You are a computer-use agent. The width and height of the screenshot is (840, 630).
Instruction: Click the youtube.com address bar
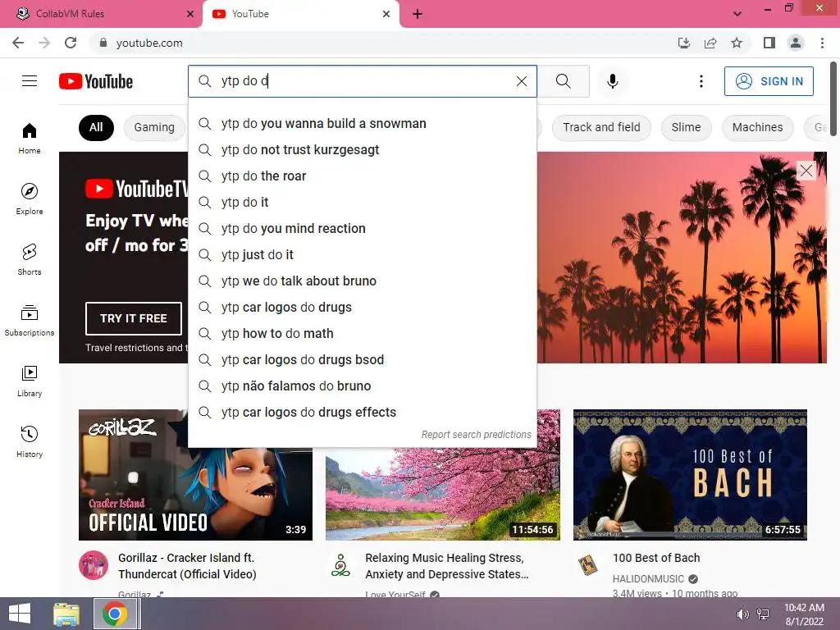(381, 43)
